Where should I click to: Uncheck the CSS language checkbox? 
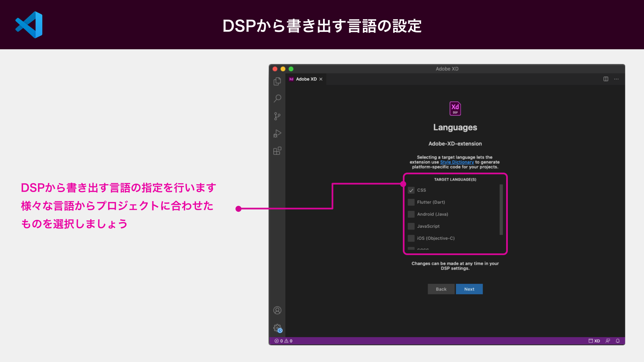click(x=411, y=190)
